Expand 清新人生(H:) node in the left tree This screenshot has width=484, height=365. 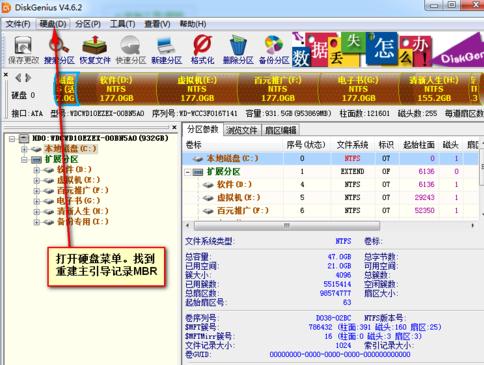37,211
